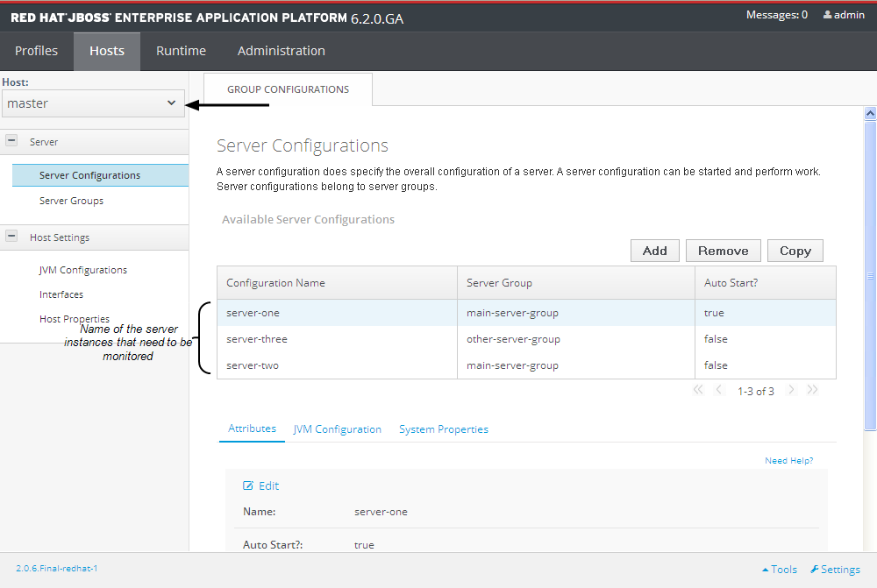Go to previous page of table
Viewport: 877px width, 588px height.
coord(719,390)
